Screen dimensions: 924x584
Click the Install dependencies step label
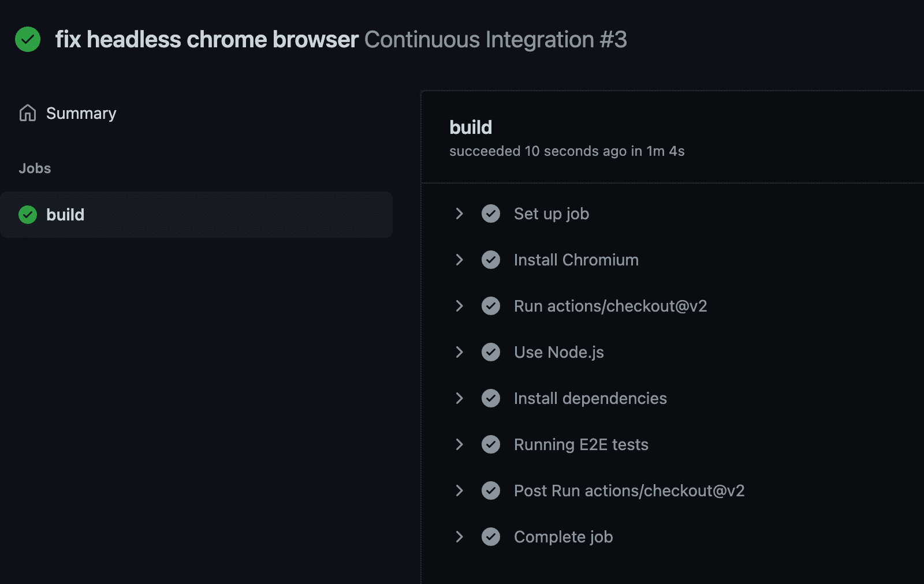(x=590, y=398)
